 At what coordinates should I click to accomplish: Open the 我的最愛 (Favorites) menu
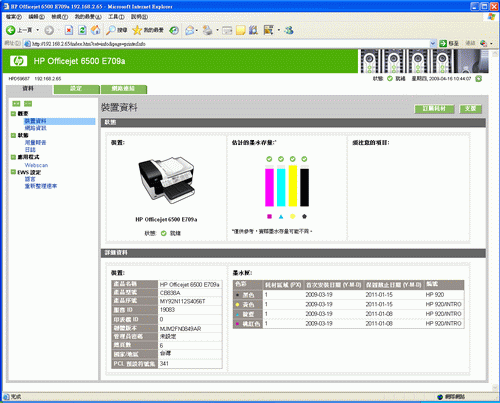click(88, 17)
